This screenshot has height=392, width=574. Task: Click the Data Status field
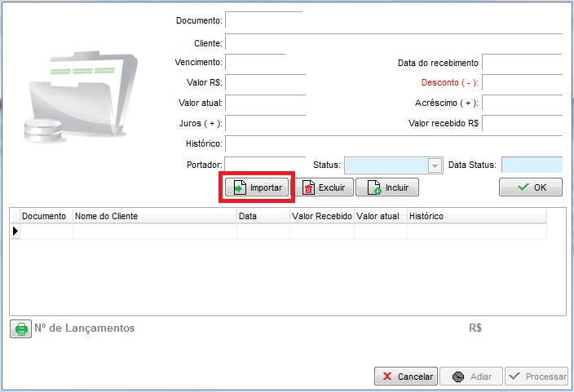[532, 165]
